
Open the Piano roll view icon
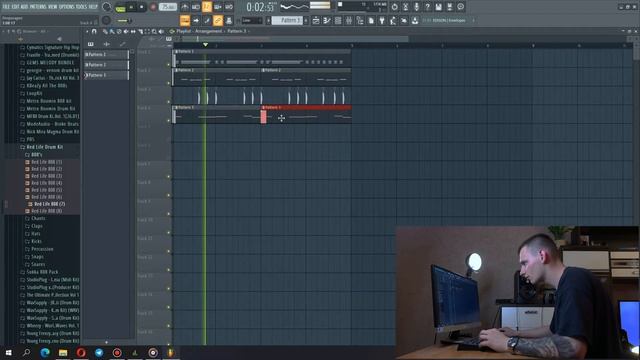pos(327,20)
